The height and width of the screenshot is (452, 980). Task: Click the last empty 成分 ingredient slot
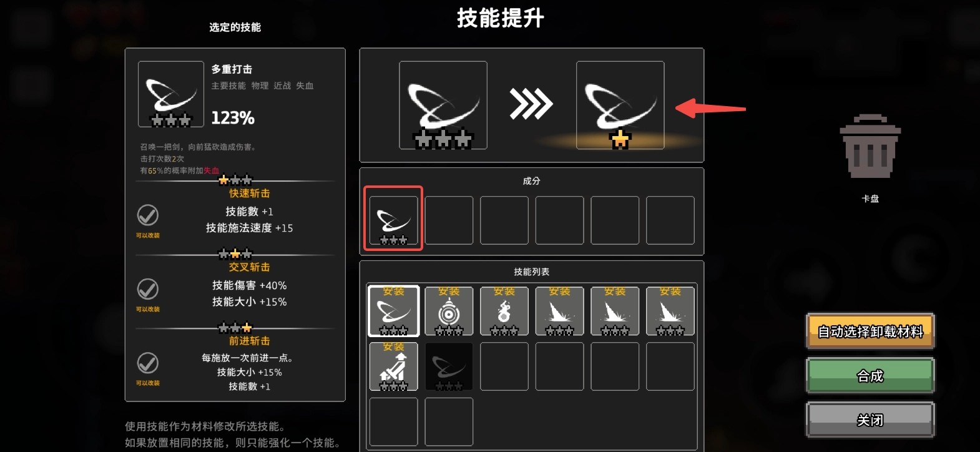click(x=670, y=220)
